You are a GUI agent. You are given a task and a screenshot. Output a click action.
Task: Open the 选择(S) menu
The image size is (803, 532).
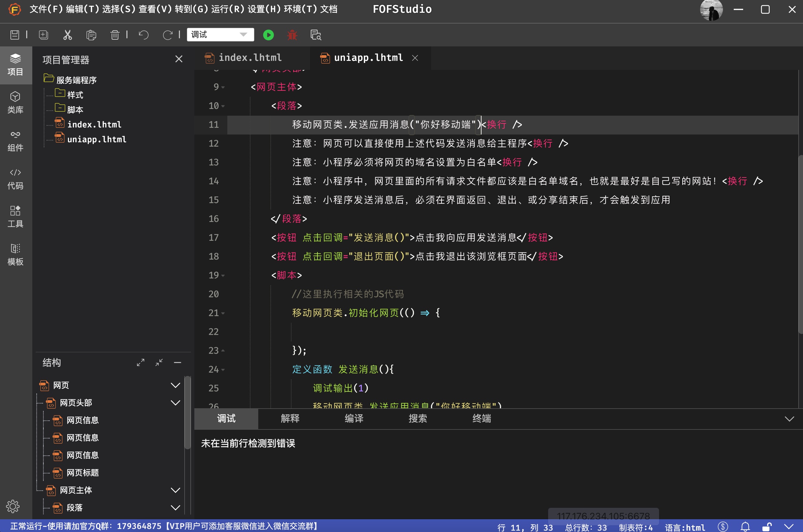click(x=119, y=9)
